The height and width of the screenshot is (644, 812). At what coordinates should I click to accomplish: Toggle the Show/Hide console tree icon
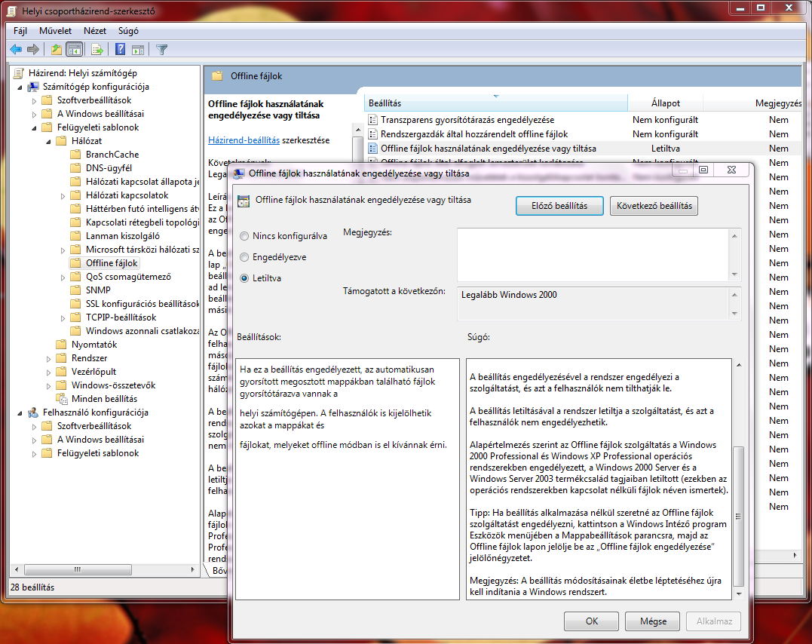[x=75, y=50]
